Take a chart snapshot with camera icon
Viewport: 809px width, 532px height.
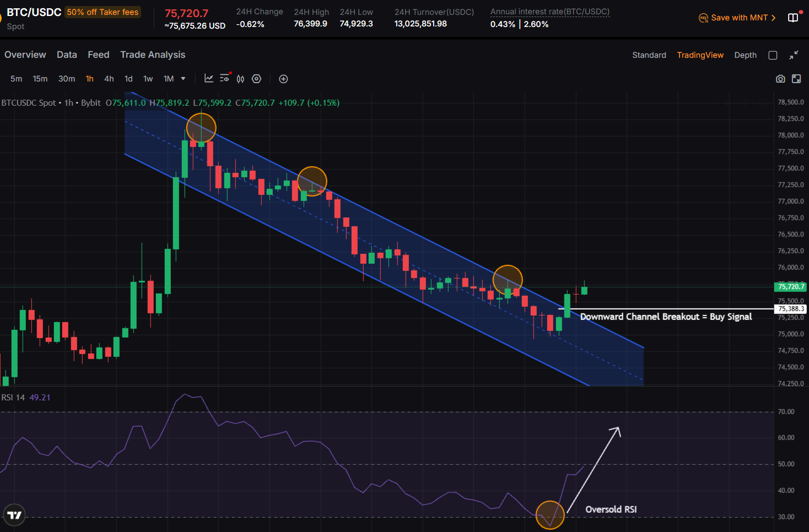[780, 79]
